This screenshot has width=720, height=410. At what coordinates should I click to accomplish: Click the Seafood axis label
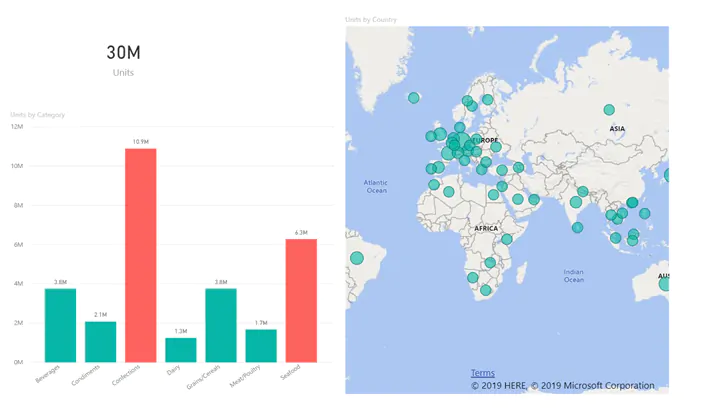[x=291, y=372]
